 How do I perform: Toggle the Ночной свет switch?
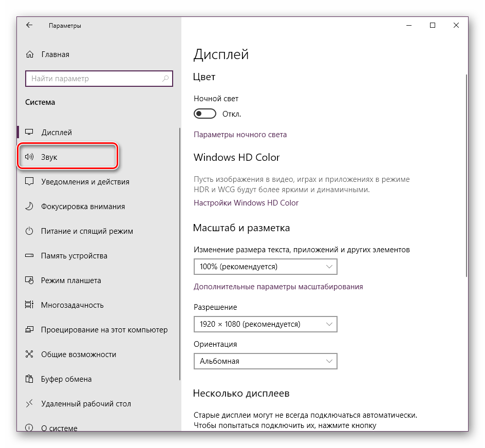204,114
